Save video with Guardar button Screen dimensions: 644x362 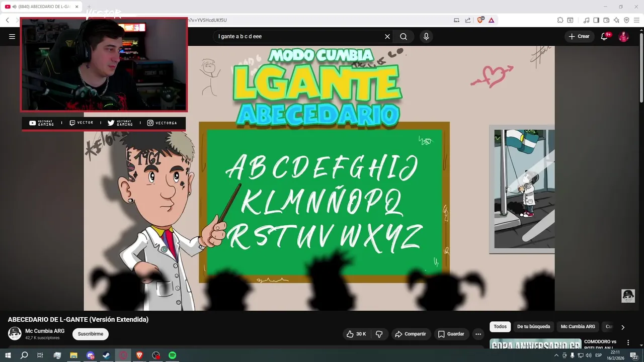(x=451, y=334)
